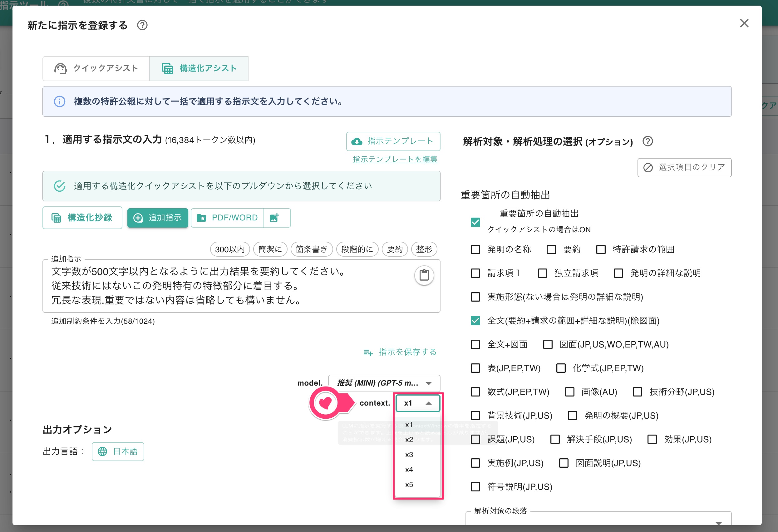The image size is (778, 532).
Task: Click the help icon next to 解析対象・解析処理の選択
Action: 648,141
